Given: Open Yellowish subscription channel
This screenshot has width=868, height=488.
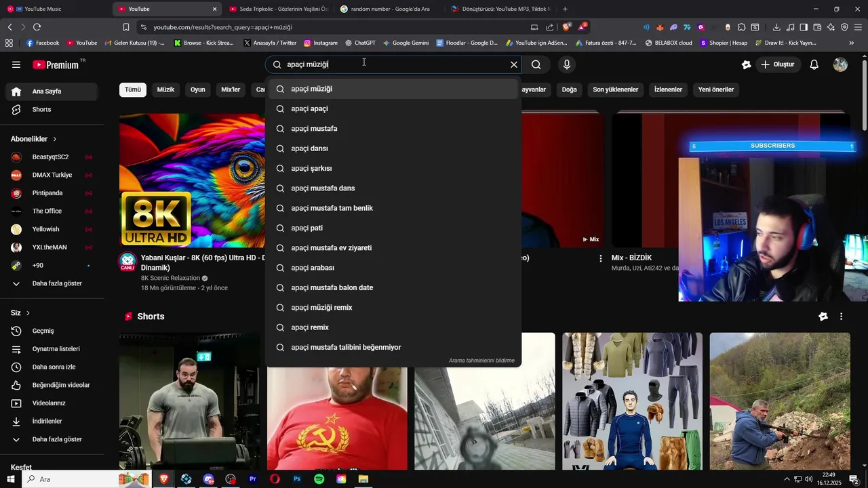Looking at the screenshot, I should (x=52, y=229).
